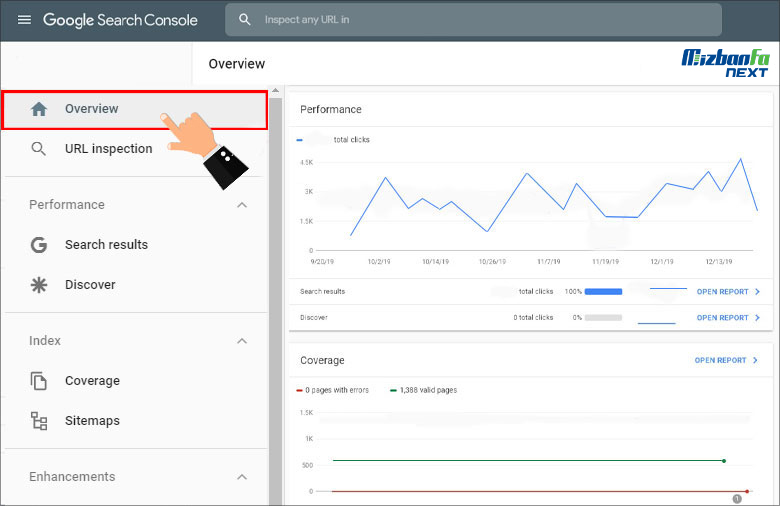
Task: Click the Google G Search results icon
Action: point(39,245)
